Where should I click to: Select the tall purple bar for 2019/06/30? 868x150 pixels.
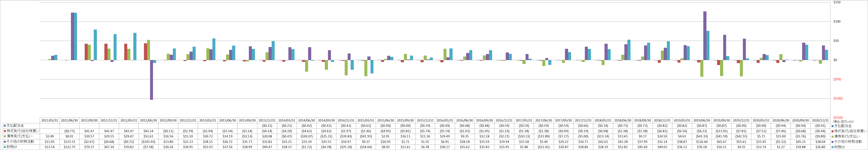coord(705,36)
